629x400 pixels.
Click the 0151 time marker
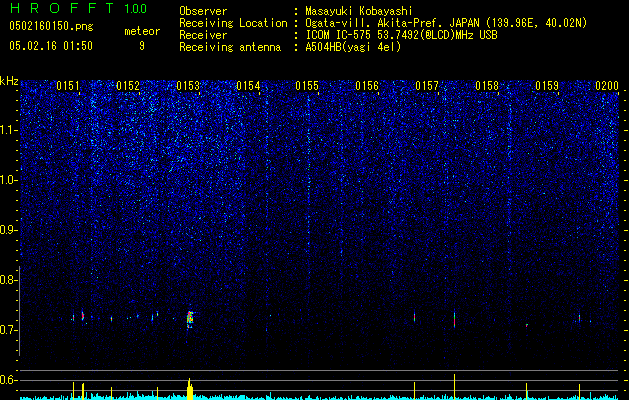click(x=68, y=86)
